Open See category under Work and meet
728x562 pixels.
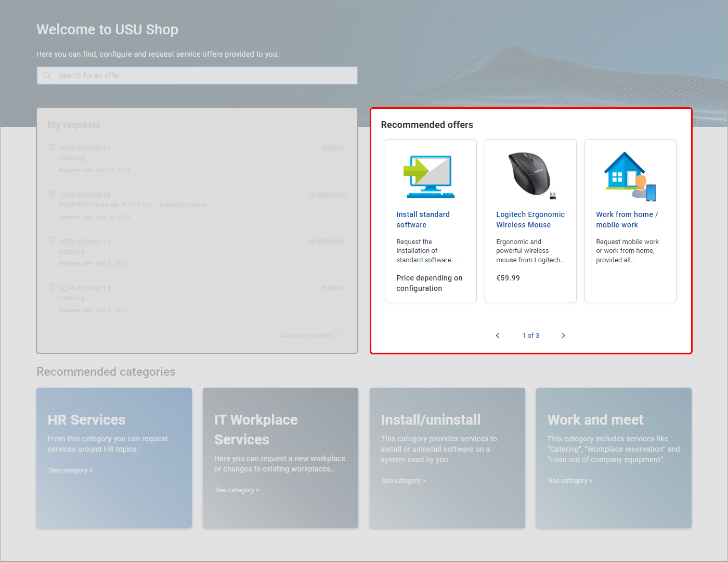[570, 481]
